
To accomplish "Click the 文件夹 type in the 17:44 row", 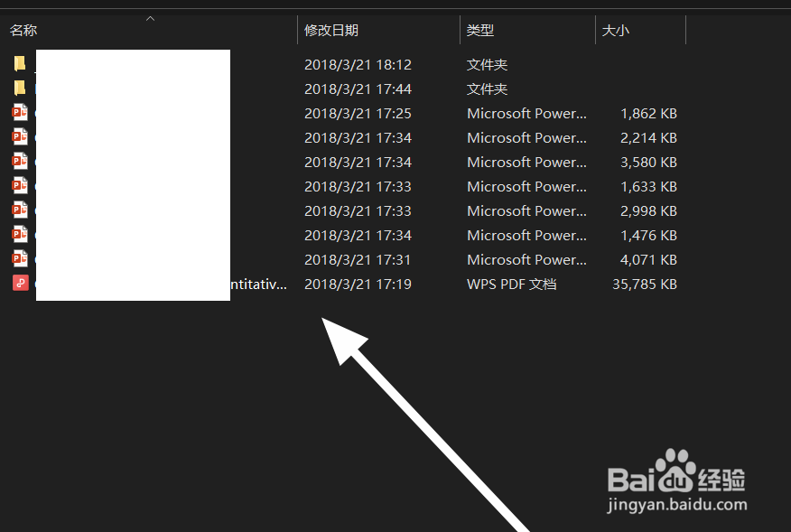I will tap(487, 89).
